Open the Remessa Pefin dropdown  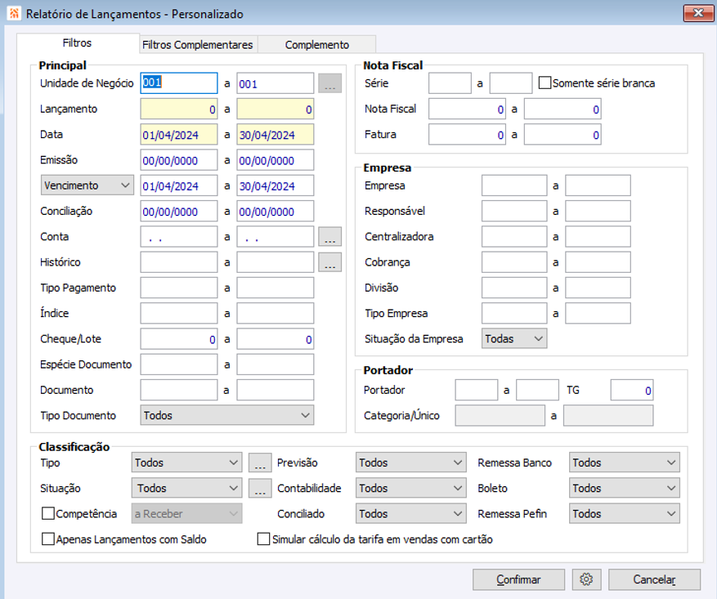[x=625, y=514]
